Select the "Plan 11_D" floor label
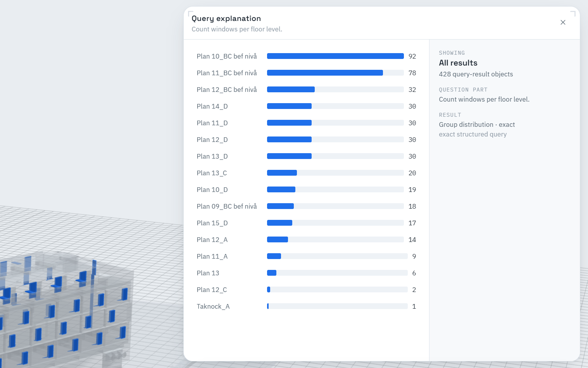This screenshot has width=588, height=368. click(212, 123)
